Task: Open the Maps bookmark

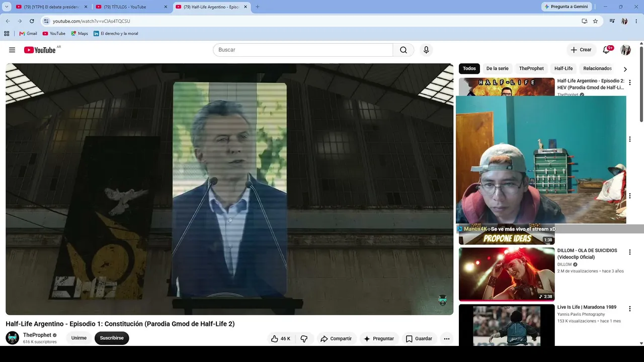Action: pos(79,34)
